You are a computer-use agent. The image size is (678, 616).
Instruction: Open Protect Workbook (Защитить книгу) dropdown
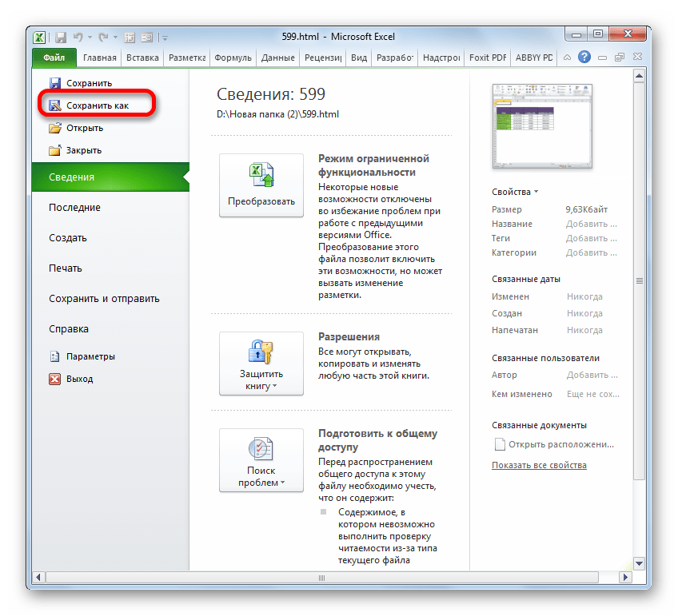[x=261, y=364]
